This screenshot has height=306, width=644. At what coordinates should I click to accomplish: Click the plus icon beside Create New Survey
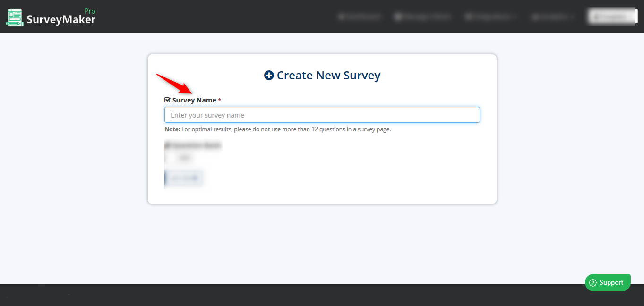[268, 75]
